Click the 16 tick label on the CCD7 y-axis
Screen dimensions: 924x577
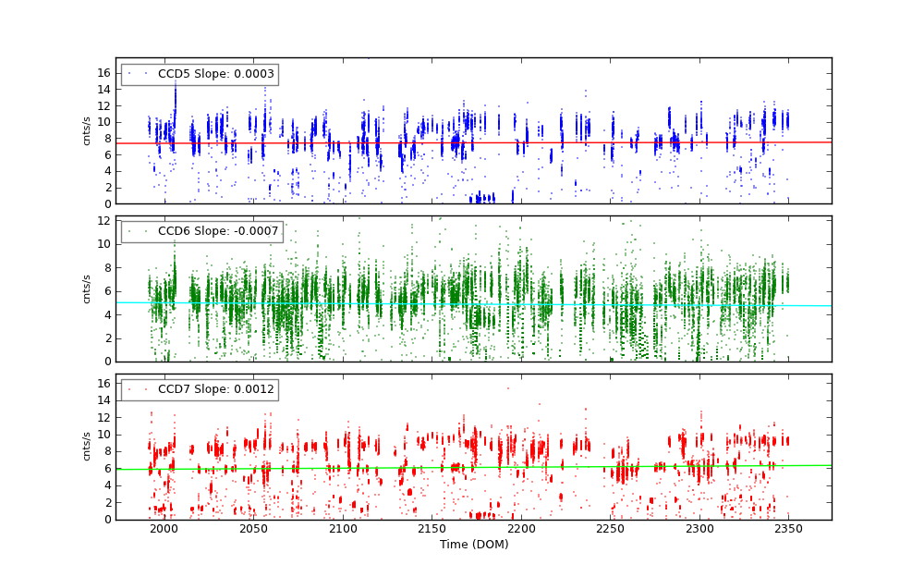(104, 384)
